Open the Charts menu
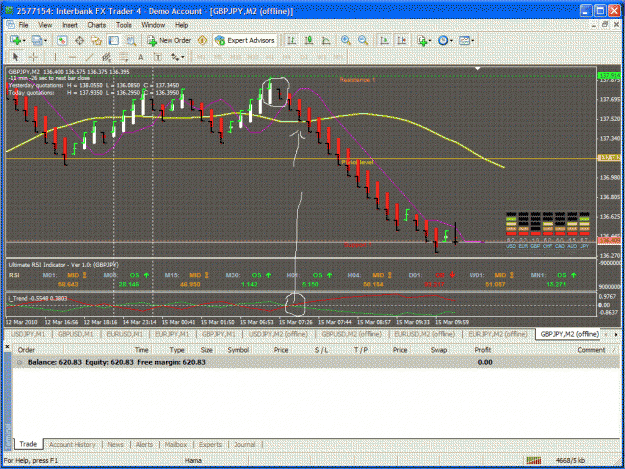Image resolution: width=625 pixels, height=469 pixels. coord(96,25)
